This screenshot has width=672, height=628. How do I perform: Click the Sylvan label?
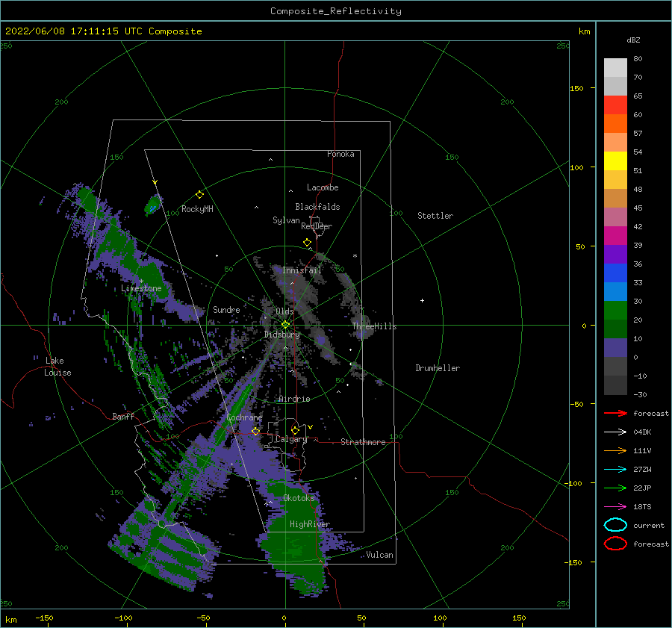(286, 220)
